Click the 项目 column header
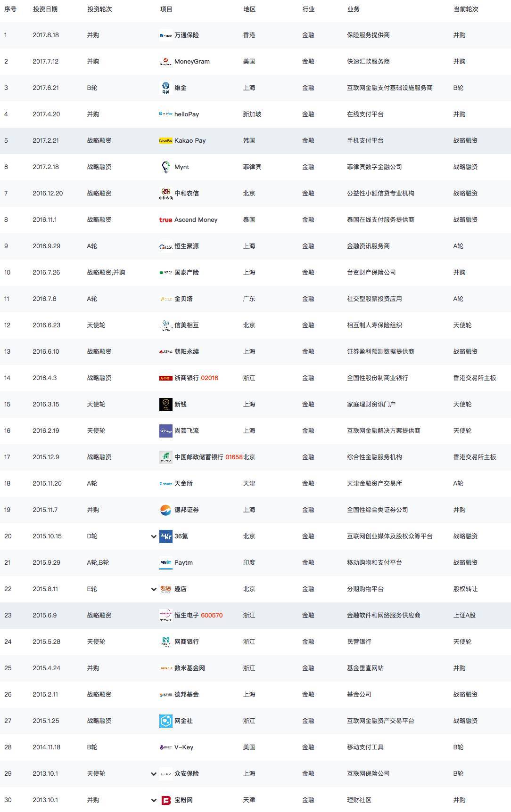The width and height of the screenshot is (511, 812). point(166,9)
